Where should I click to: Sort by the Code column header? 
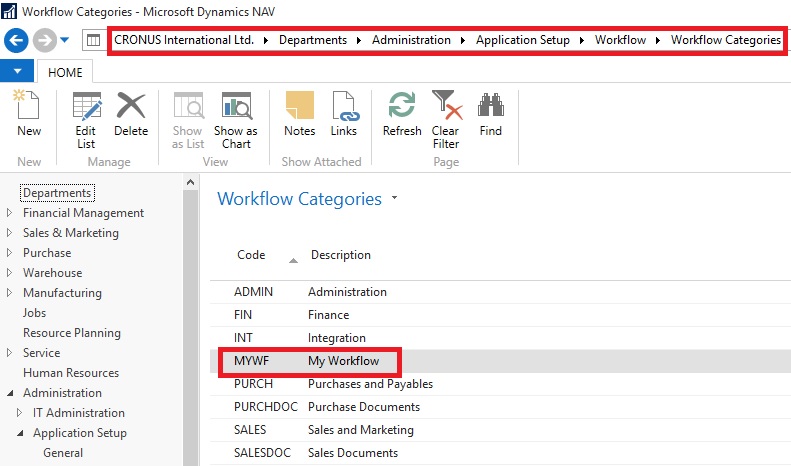(x=252, y=255)
